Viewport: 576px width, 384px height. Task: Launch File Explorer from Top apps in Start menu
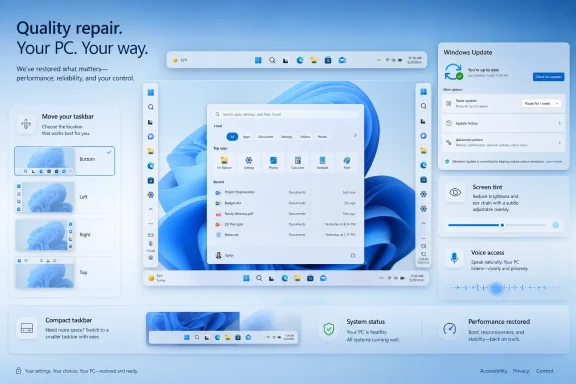[x=224, y=162]
